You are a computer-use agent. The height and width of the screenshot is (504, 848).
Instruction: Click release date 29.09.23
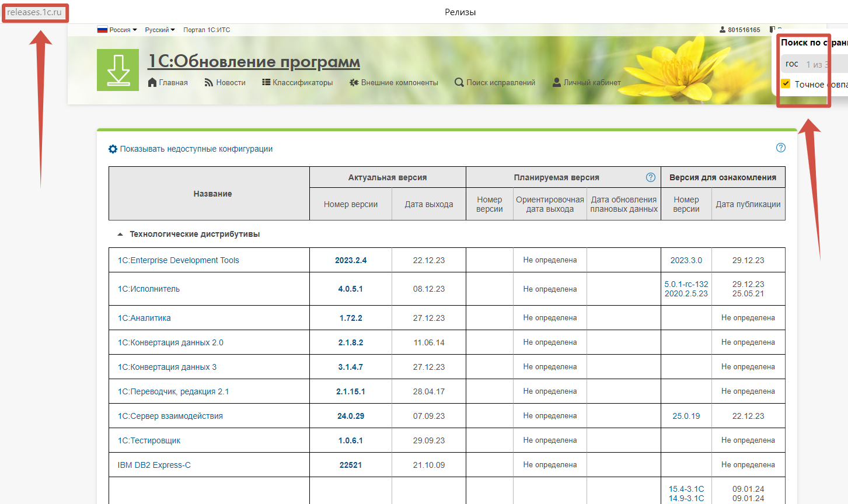[x=429, y=440]
